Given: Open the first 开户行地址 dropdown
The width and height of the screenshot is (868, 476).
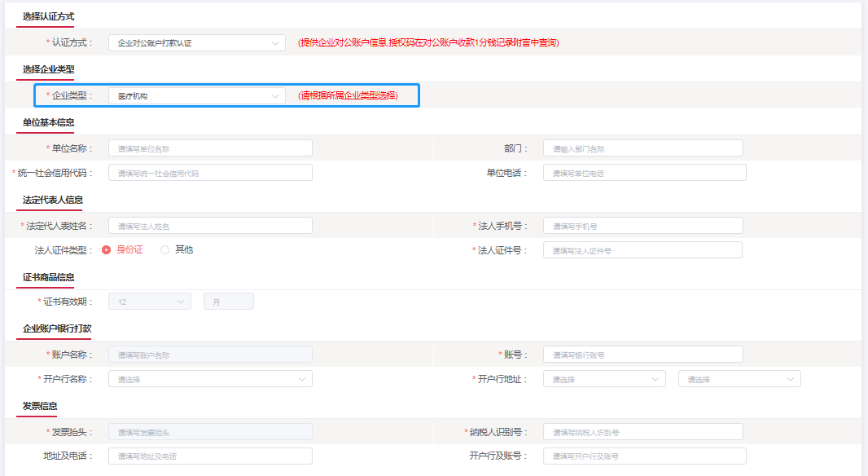Looking at the screenshot, I should pos(604,379).
